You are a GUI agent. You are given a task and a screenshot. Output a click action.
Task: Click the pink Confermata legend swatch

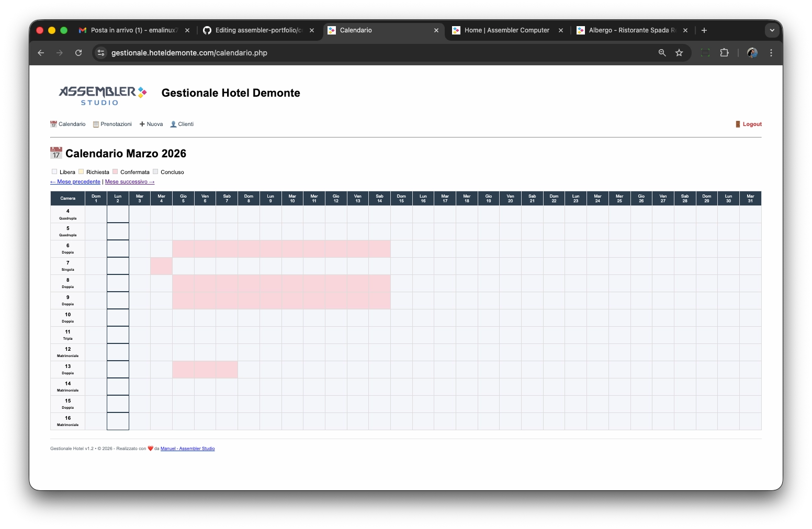click(115, 171)
